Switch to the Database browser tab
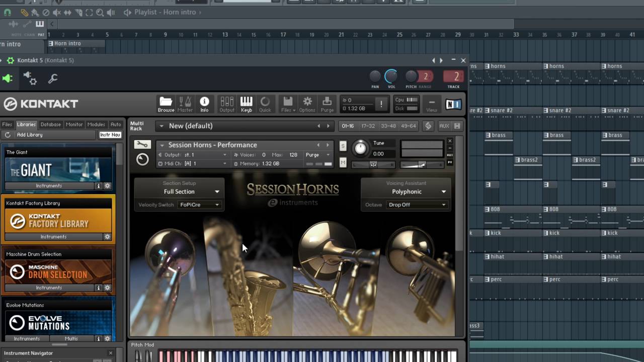This screenshot has height=362, width=644. (51, 124)
